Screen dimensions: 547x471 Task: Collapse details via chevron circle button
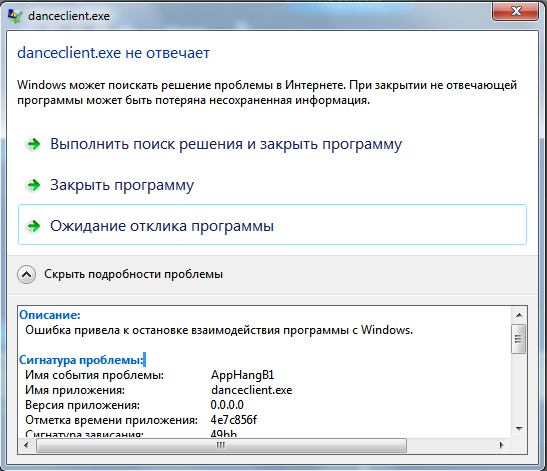27,275
